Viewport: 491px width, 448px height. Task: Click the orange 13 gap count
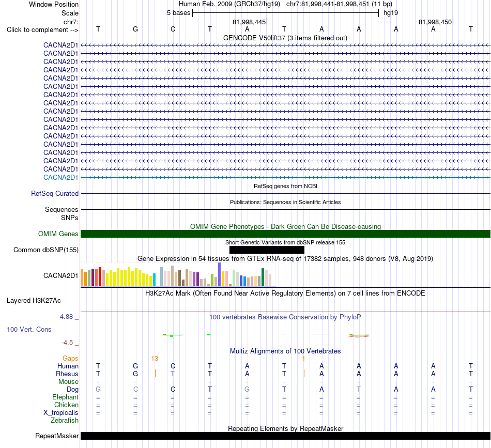(155, 359)
